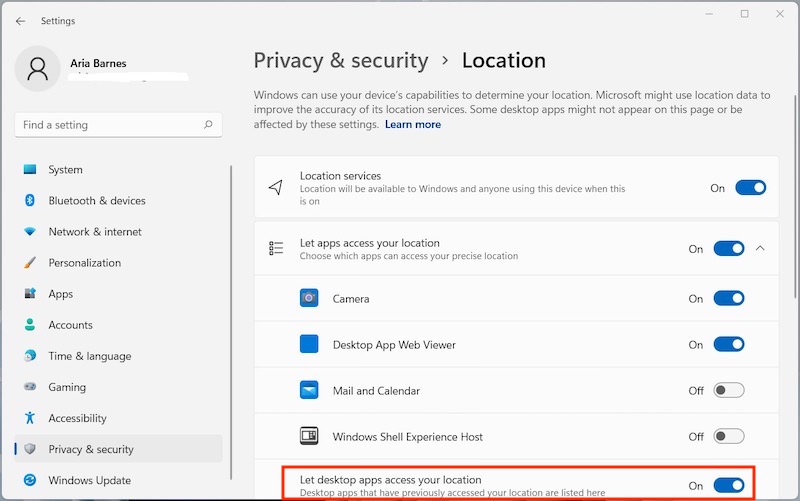The width and height of the screenshot is (800, 501).
Task: Click the Let desktop apps access your location text
Action: (x=391, y=480)
